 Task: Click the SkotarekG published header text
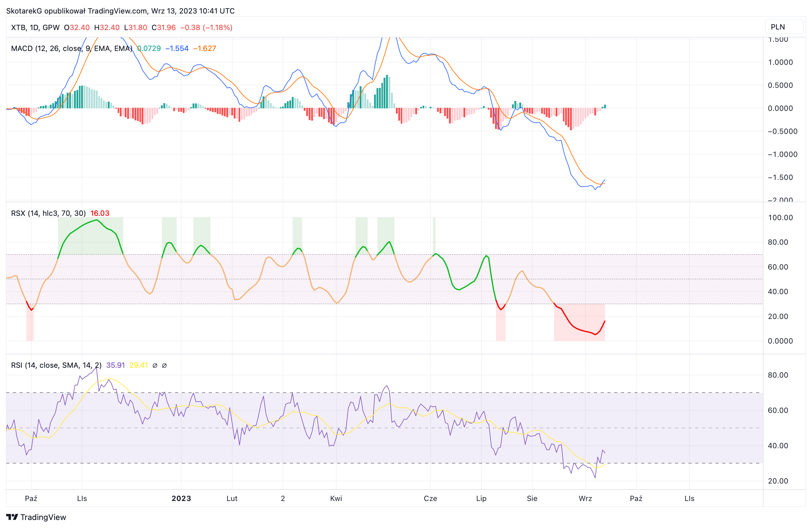120,11
